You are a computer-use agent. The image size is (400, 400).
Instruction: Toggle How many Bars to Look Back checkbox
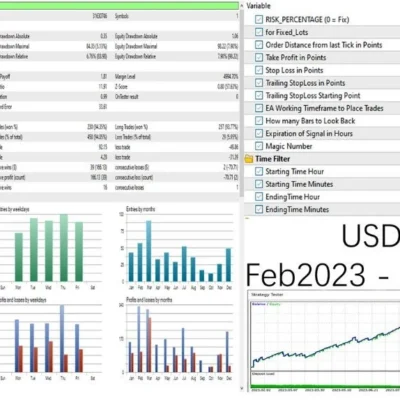coord(259,121)
